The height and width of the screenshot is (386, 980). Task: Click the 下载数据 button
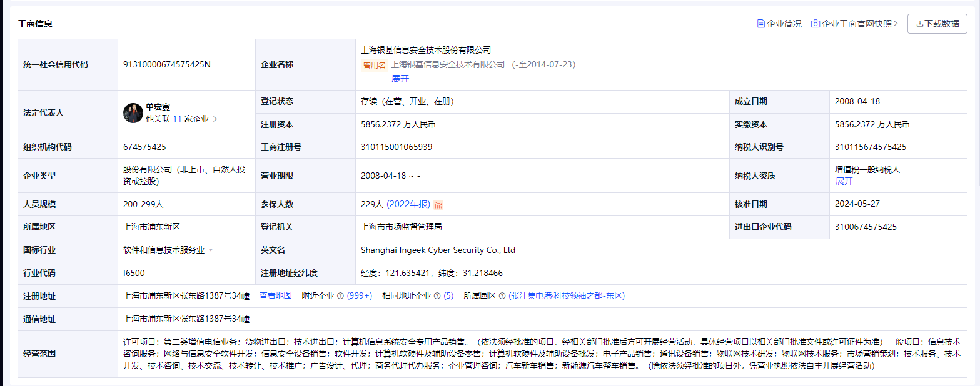pyautogui.click(x=937, y=24)
